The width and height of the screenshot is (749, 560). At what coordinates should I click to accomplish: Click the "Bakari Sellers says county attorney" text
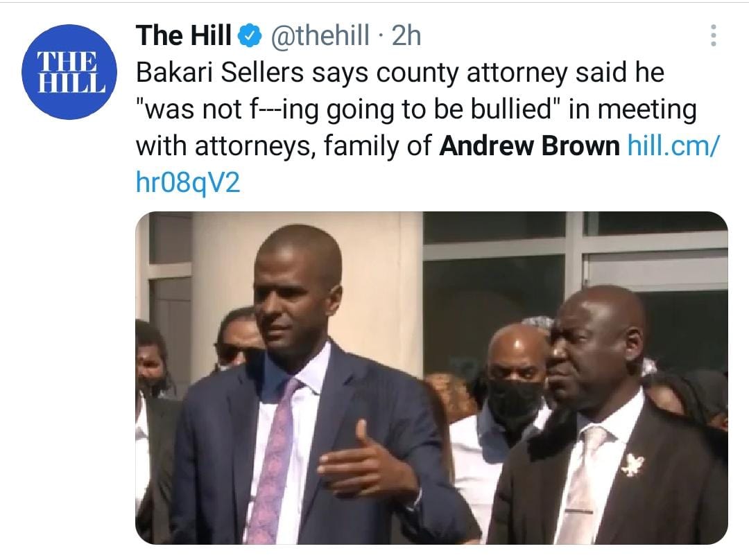(352, 73)
